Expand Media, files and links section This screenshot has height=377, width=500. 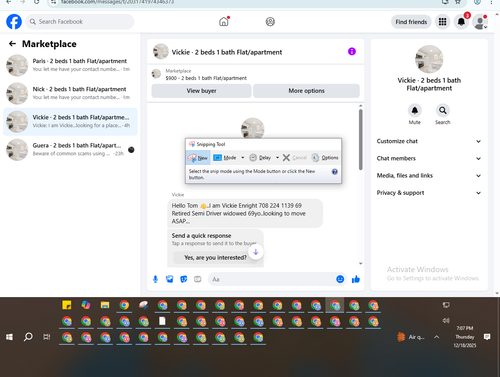(x=429, y=176)
